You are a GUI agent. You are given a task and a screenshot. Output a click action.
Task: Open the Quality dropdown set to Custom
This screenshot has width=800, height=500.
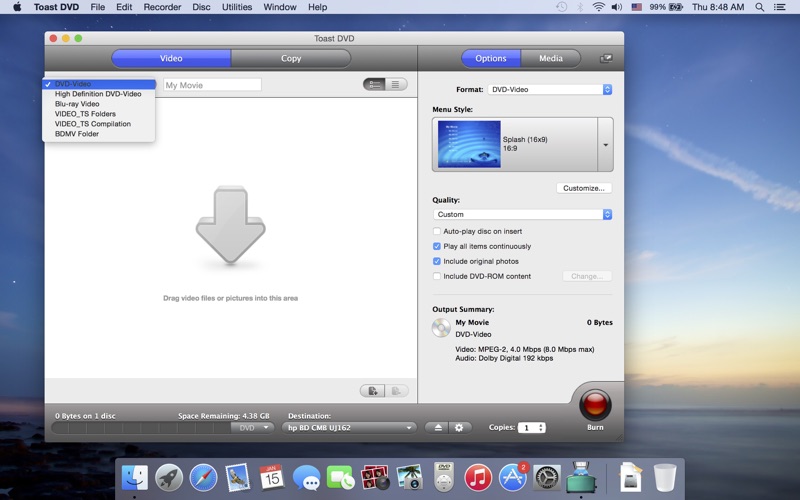[522, 214]
